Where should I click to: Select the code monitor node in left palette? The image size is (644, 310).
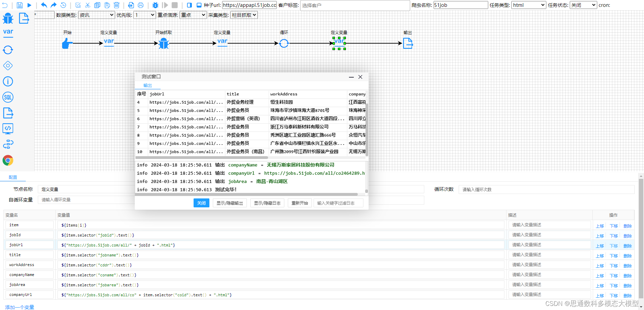[8, 129]
